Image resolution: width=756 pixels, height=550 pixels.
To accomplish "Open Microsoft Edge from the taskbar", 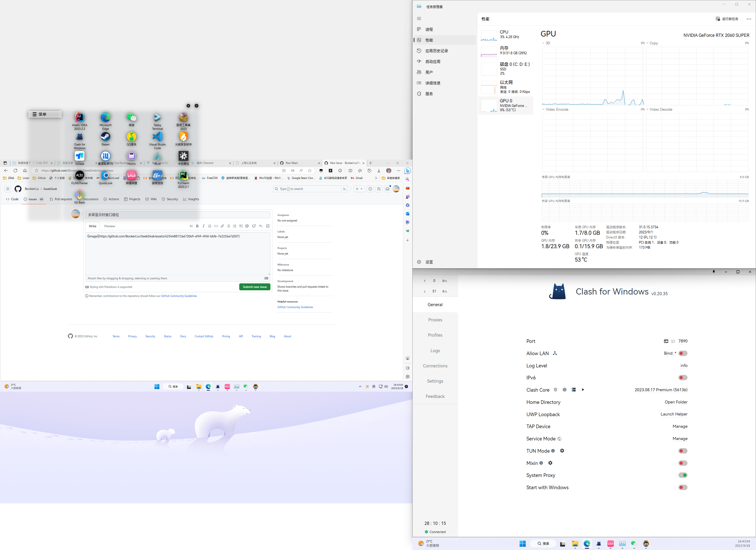I will [208, 387].
